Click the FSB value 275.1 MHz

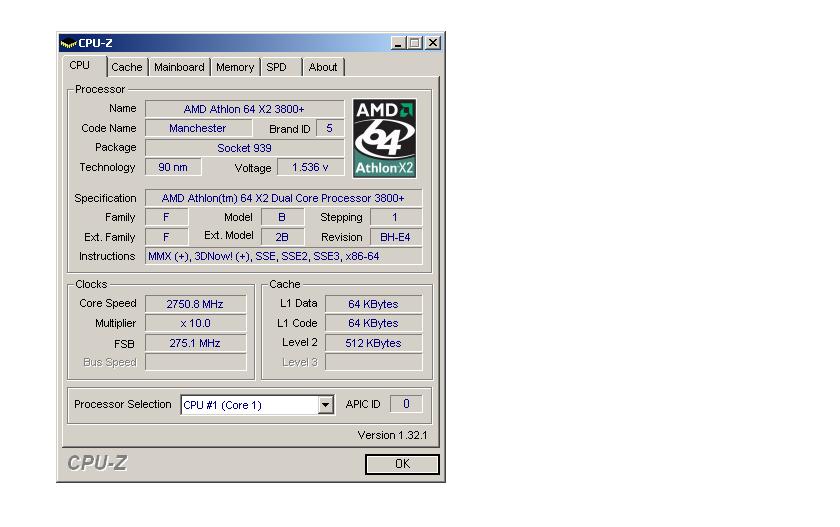click(196, 343)
